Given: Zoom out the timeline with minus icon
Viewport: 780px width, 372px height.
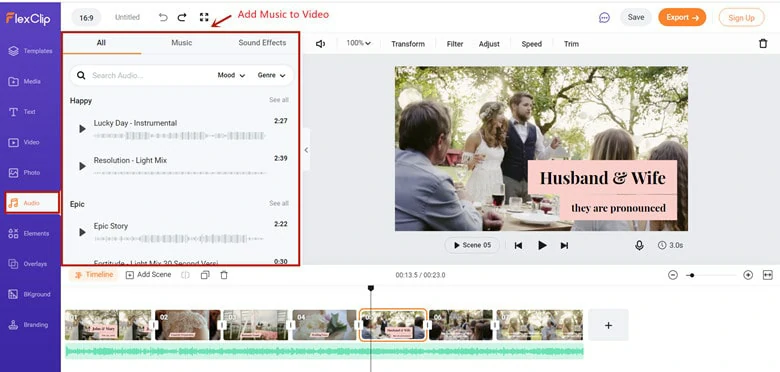Looking at the screenshot, I should 673,275.
